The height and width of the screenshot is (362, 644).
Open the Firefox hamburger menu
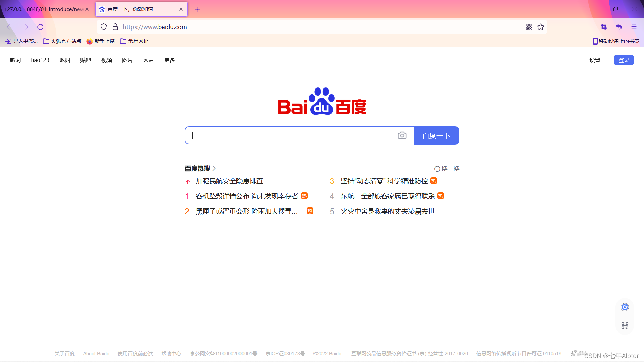click(634, 27)
